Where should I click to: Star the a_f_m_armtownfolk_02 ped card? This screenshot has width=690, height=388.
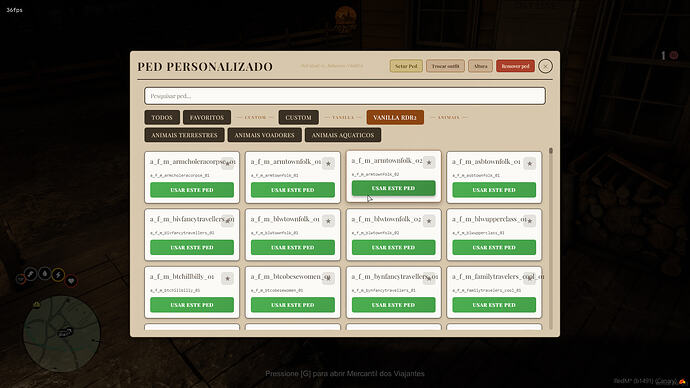click(429, 162)
